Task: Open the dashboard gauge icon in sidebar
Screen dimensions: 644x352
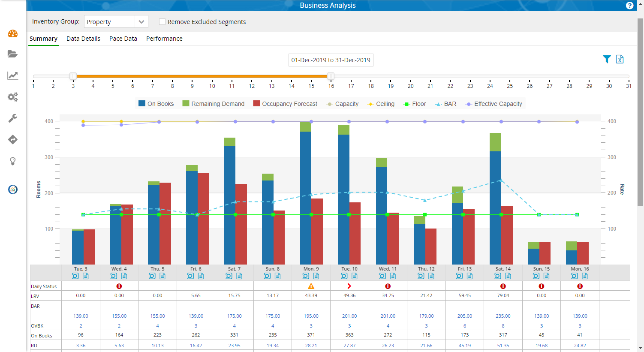Action: point(13,33)
